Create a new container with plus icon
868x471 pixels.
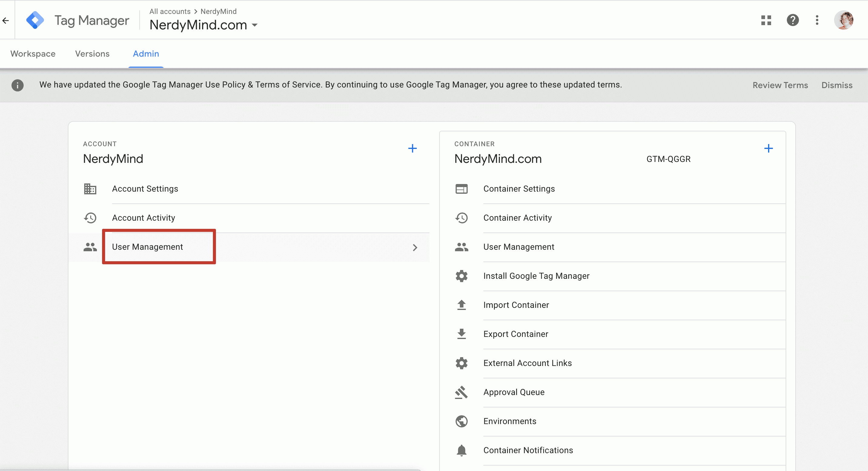[769, 148]
